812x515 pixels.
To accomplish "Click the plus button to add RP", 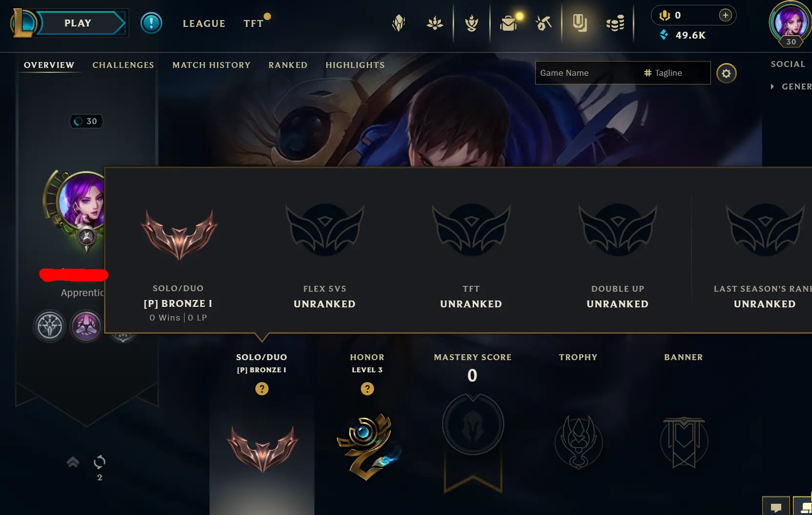I will (x=726, y=15).
